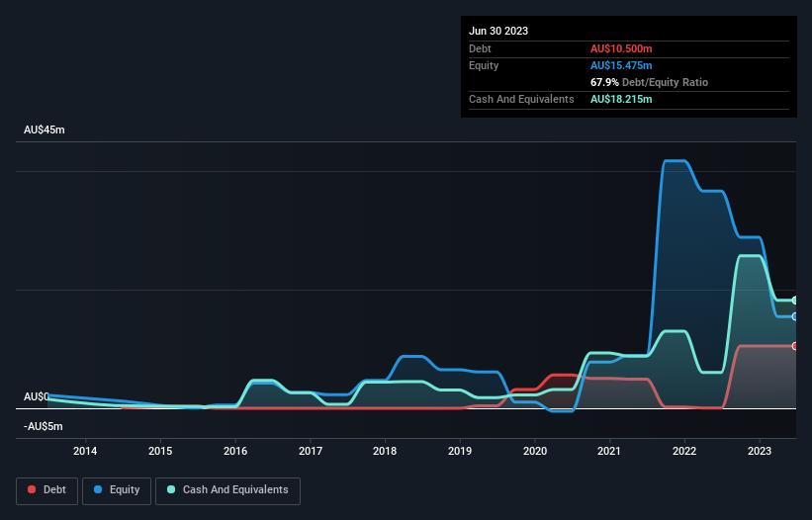Click the 2015 x-axis label
Viewport: 812px width, 520px height.
(160, 451)
